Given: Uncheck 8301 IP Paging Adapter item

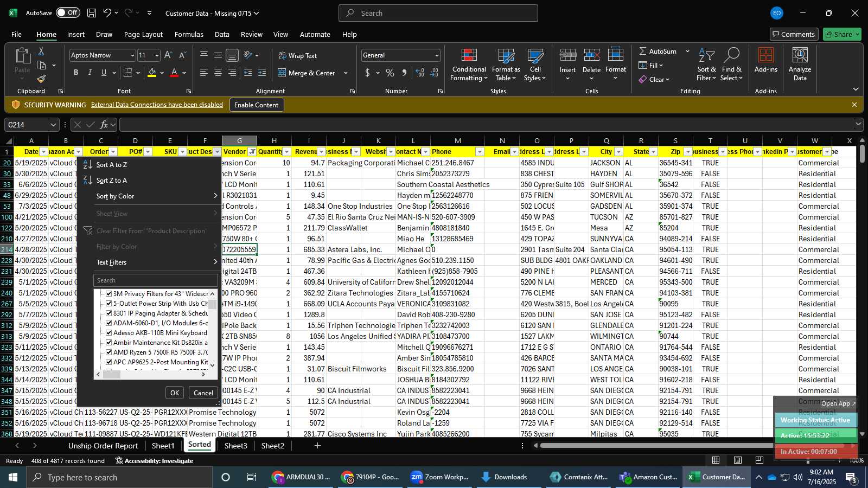Looking at the screenshot, I should [x=108, y=313].
